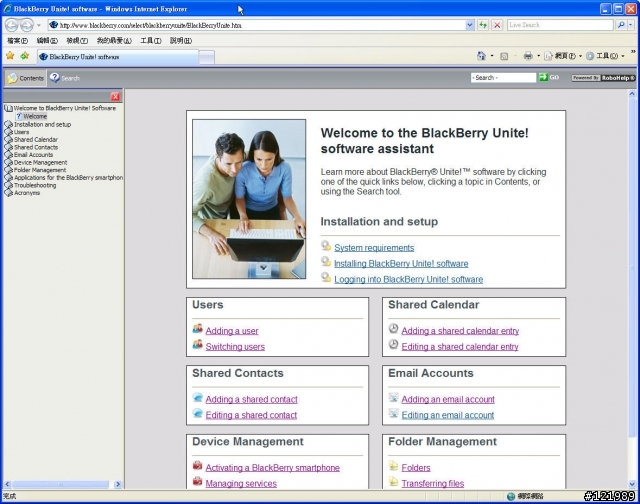640x504 pixels.
Task: Click the contents pane horizontal scrollbar
Action: (x=62, y=484)
